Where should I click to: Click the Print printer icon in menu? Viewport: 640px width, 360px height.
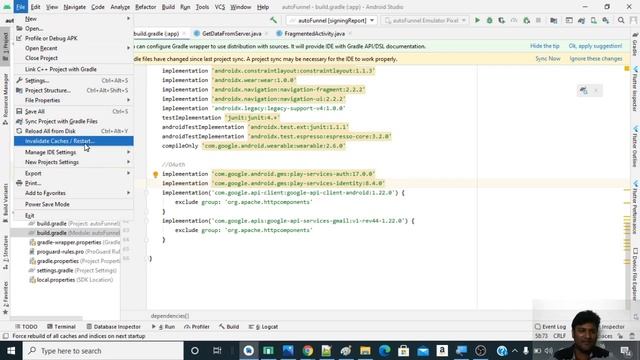pos(19,183)
